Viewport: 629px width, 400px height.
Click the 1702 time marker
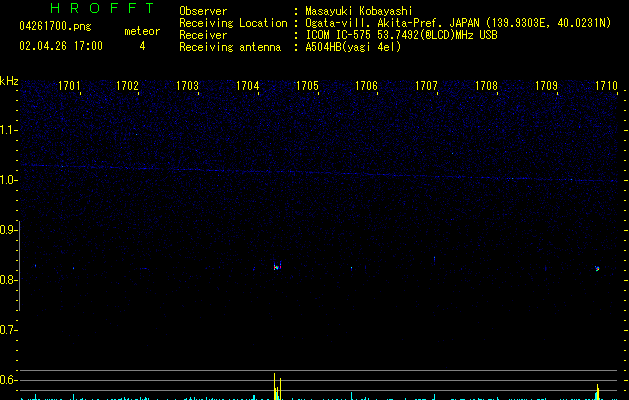click(x=127, y=86)
